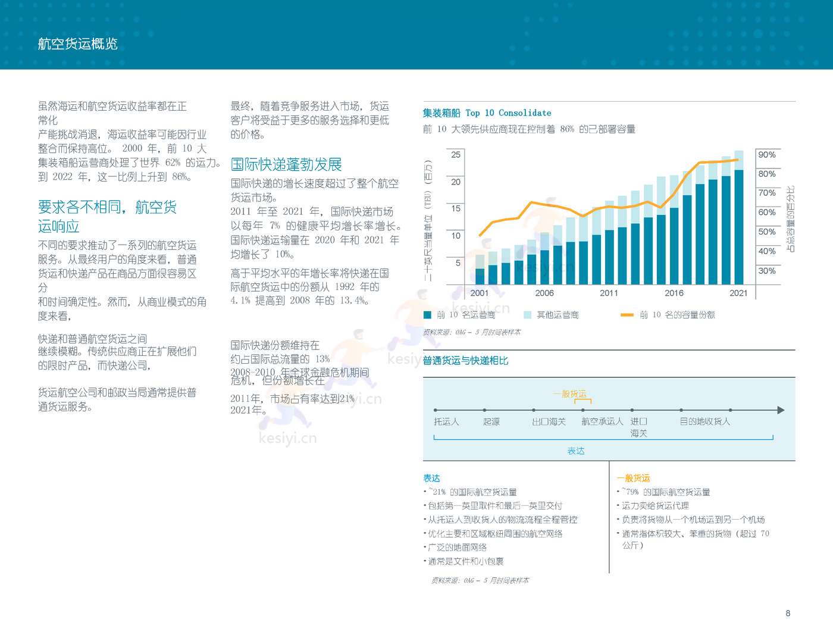This screenshot has width=833, height=644.
Task: Select the bullet 负责将货物从一个机场运到另一个机场
Action: point(691,520)
